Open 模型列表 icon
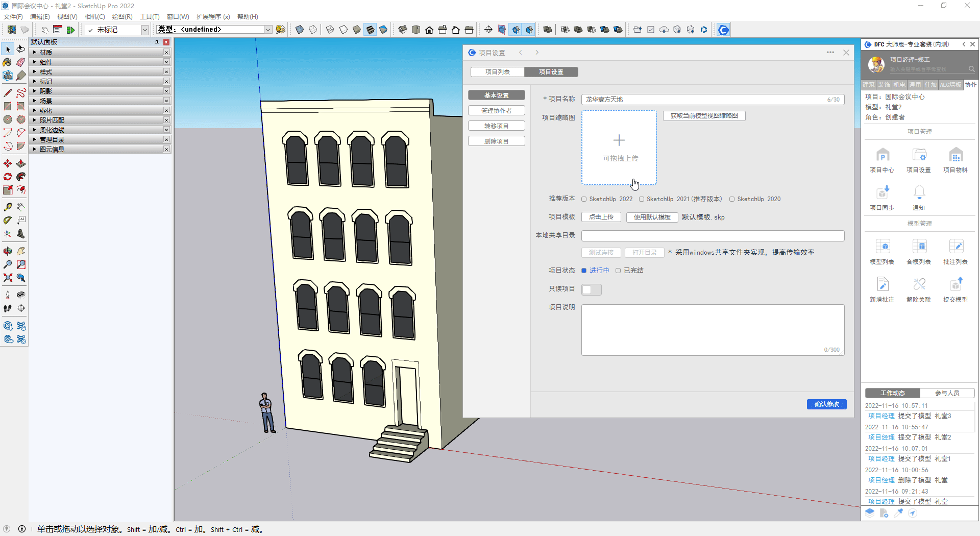The width and height of the screenshot is (980, 536). coord(882,247)
